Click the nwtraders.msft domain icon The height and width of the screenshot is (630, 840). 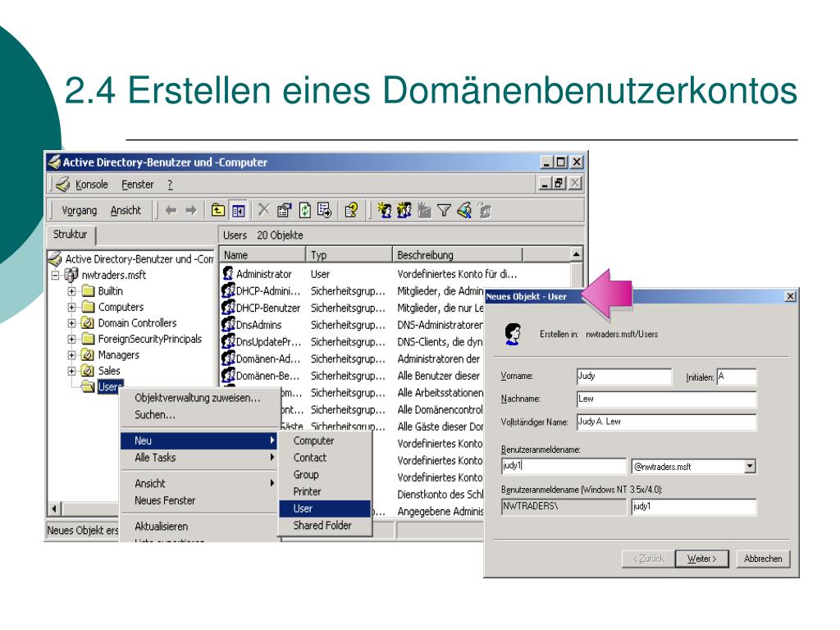[71, 275]
